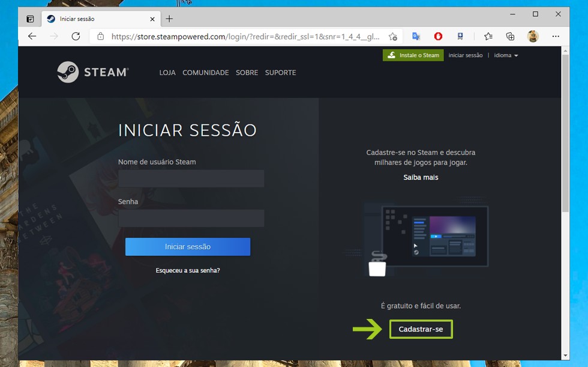Viewport: 588px width, 367px height.
Task: Open the blue ribbon extension icon
Action: 460,37
